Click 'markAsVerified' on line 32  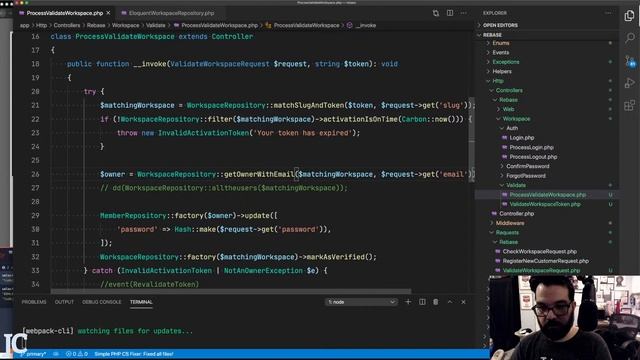[335, 257]
